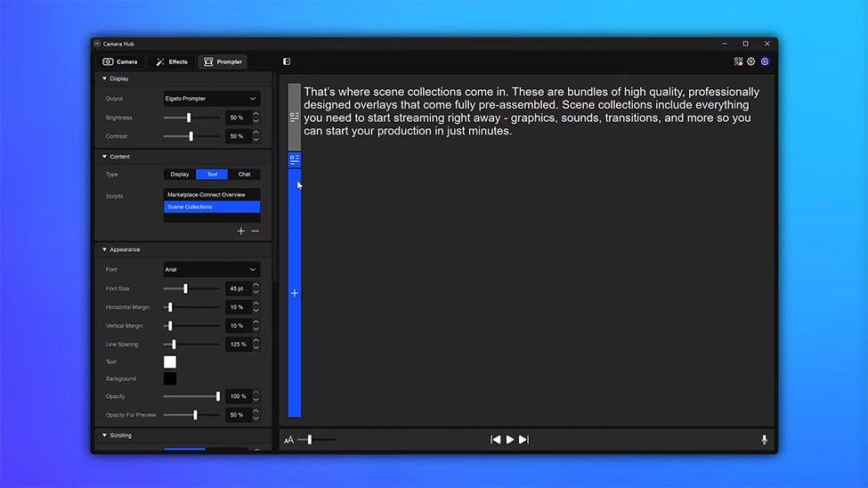Click the Line Spacing 125 % field
The width and height of the screenshot is (868, 488).
238,345
